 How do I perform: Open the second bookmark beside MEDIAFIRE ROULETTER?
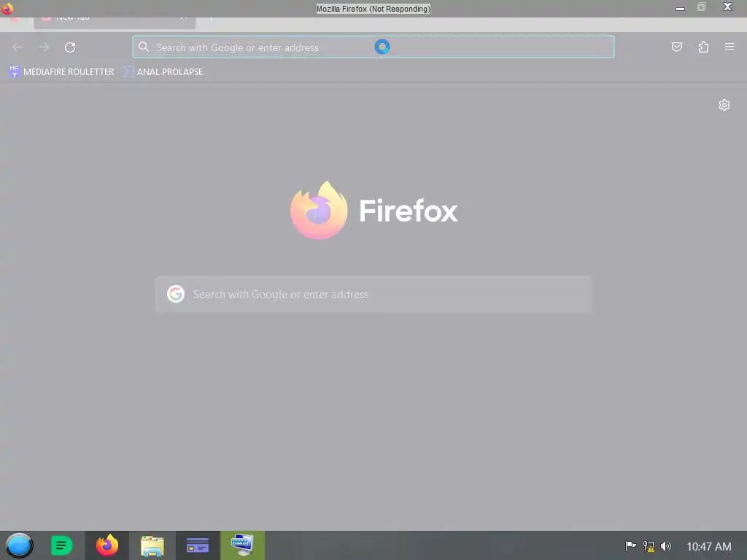coord(163,72)
